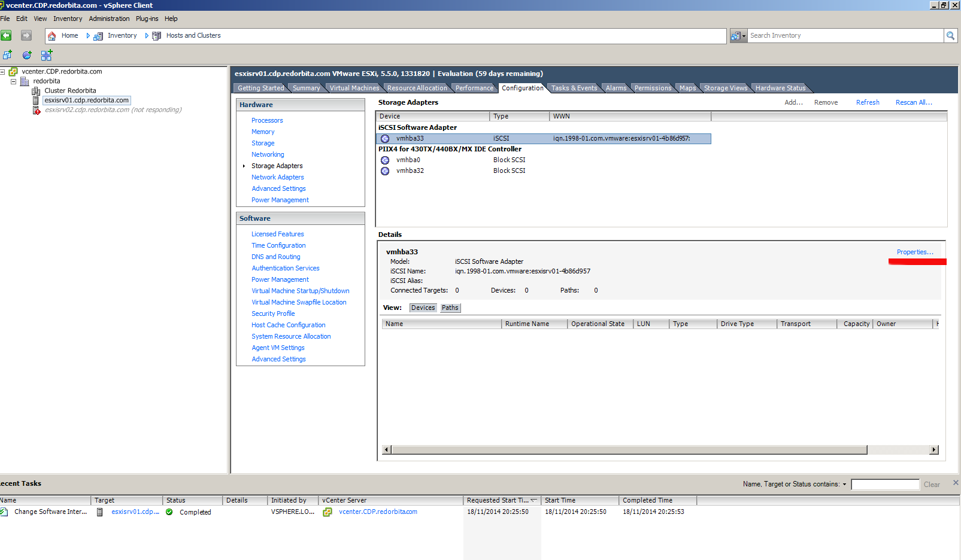961x560 pixels.
Task: Switch the view to Paths
Action: coord(450,308)
